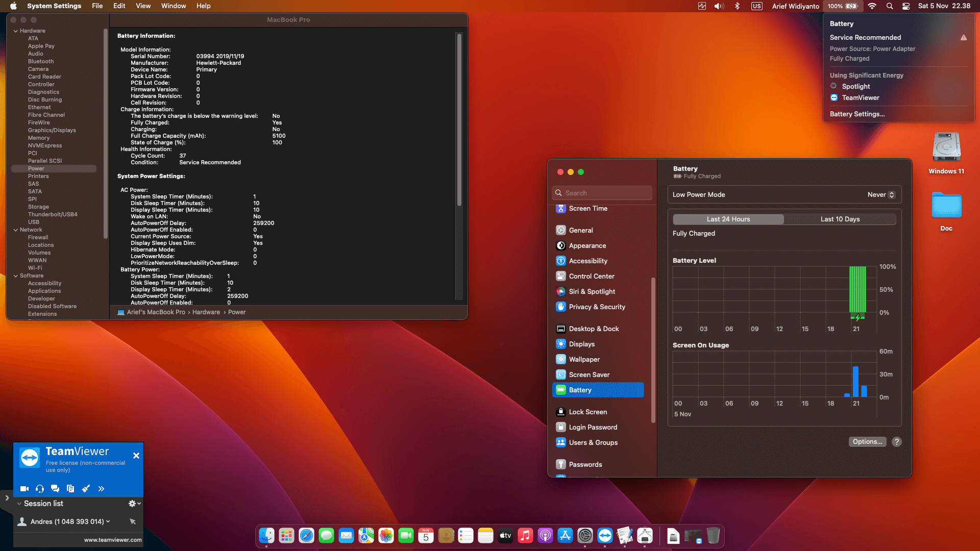Open the File menu
This screenshot has width=980, height=551.
point(97,6)
